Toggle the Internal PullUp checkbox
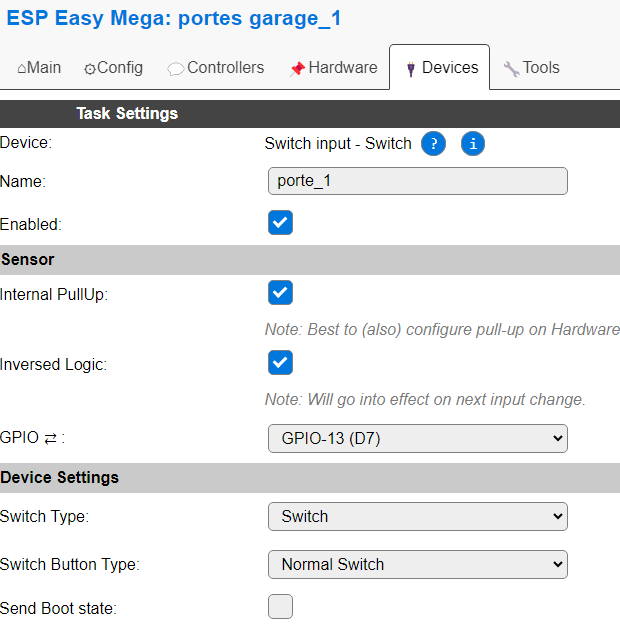The width and height of the screenshot is (620, 625). [x=280, y=293]
